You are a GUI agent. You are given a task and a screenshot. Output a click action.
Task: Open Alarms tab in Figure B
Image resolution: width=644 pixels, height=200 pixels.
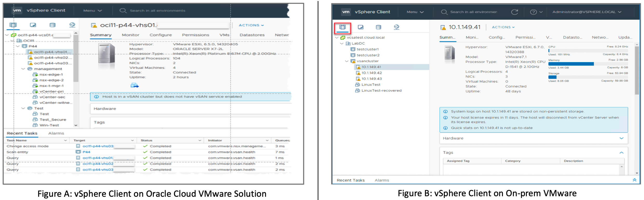click(x=382, y=180)
